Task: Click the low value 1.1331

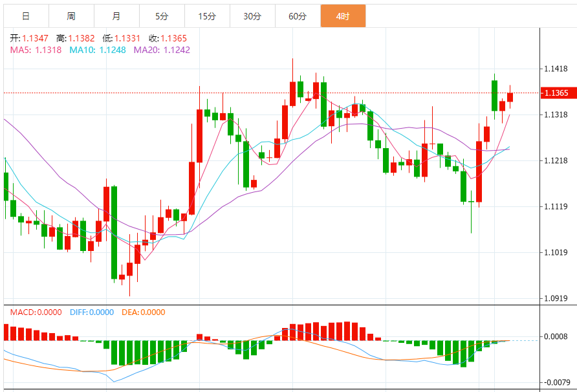Action: coord(127,38)
